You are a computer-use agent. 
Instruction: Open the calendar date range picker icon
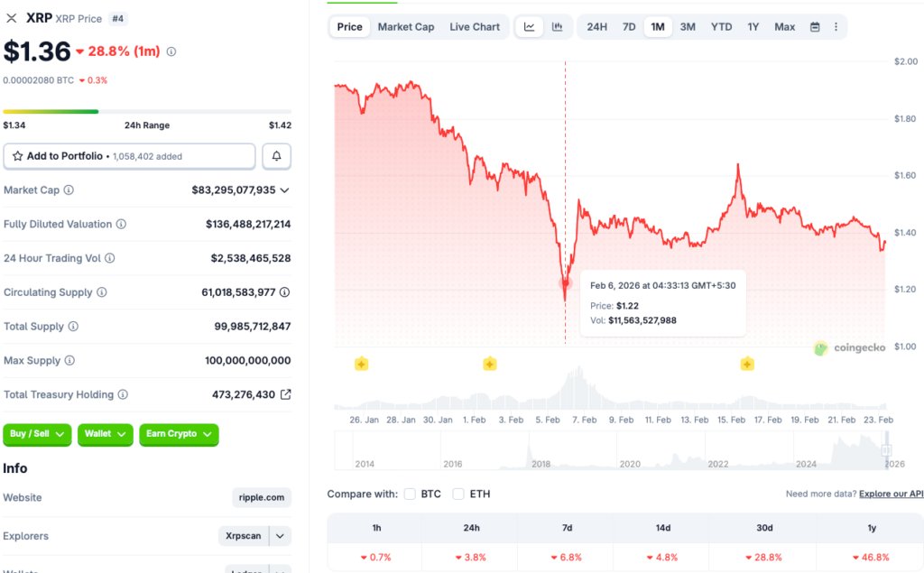pos(815,26)
